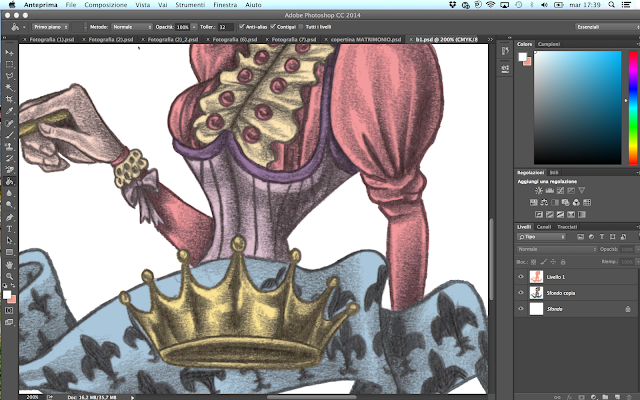This screenshot has height=400, width=640.
Task: Open the layer blend mode Normale dropdown
Action: (x=556, y=249)
